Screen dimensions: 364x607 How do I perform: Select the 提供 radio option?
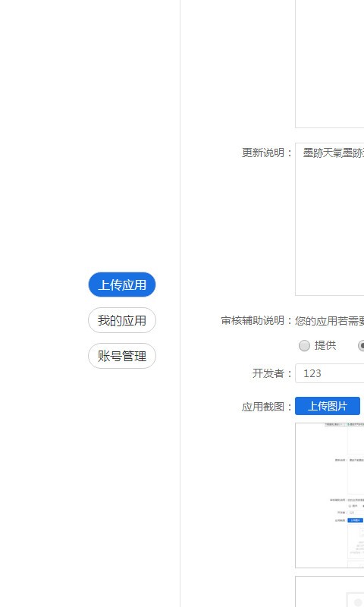pyautogui.click(x=304, y=345)
